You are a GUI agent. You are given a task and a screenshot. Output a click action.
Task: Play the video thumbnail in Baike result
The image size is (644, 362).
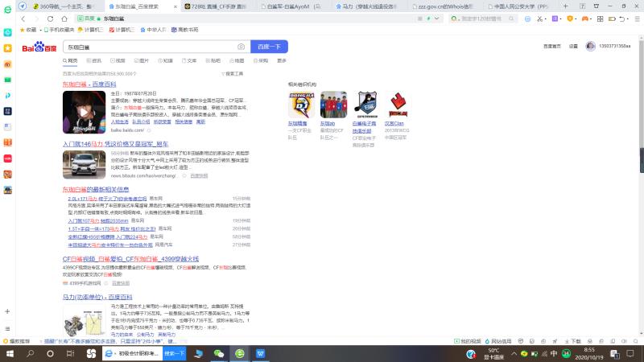point(85,112)
